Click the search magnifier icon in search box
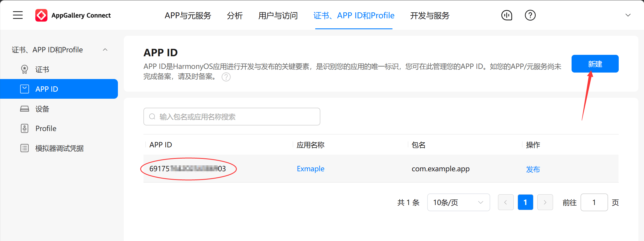Viewport: 644px width, 241px height. click(152, 116)
